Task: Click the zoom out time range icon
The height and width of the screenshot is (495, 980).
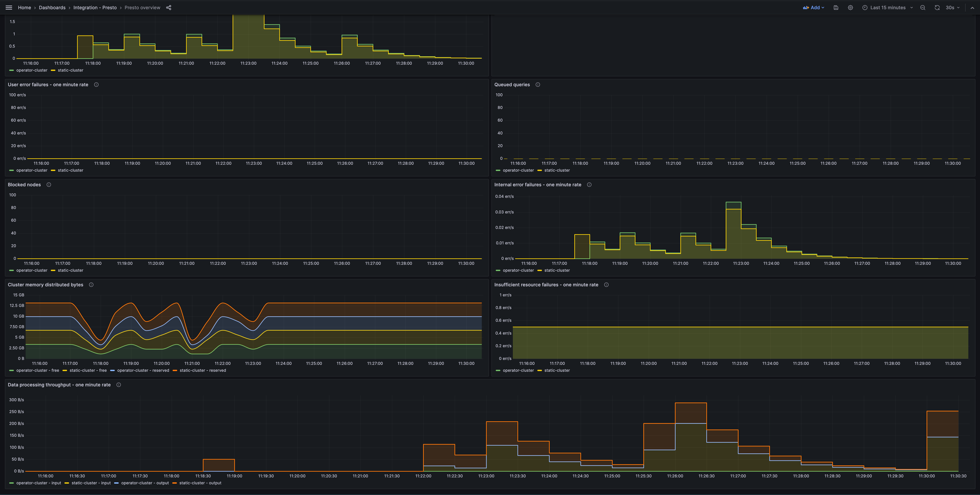Action: point(923,7)
